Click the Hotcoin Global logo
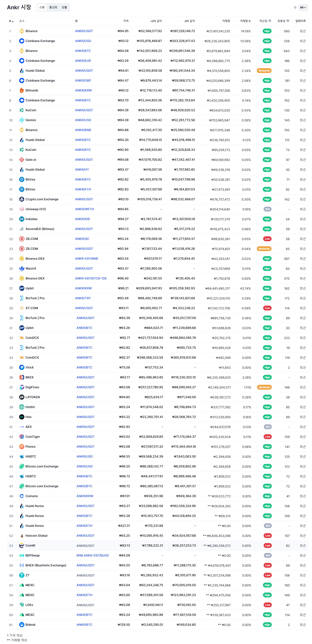312x644 pixels. 22,536
